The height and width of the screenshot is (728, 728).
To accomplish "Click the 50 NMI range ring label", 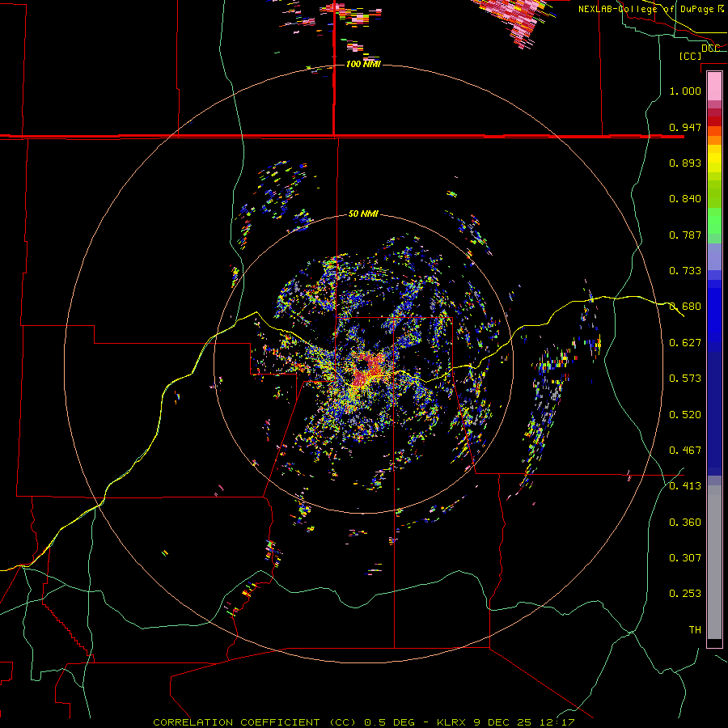I will 363,214.
